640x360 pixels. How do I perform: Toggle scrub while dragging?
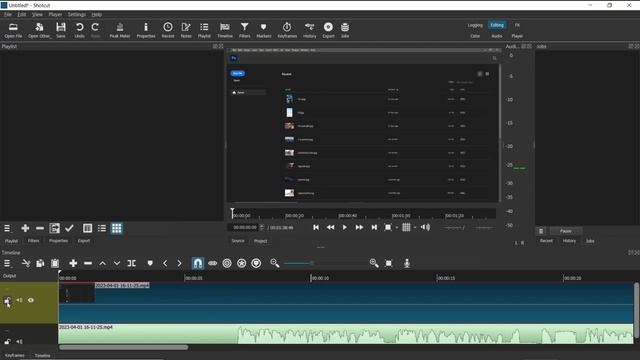click(213, 263)
